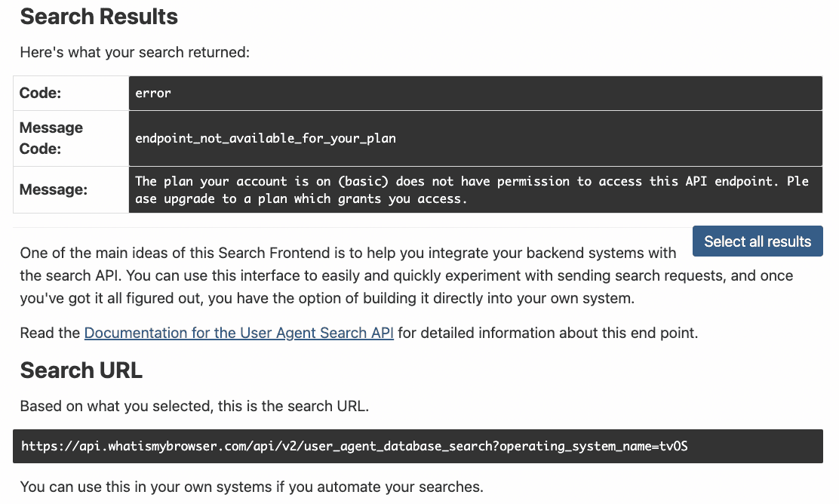Click the Search URL heading
The width and height of the screenshot is (839, 504).
point(81,370)
